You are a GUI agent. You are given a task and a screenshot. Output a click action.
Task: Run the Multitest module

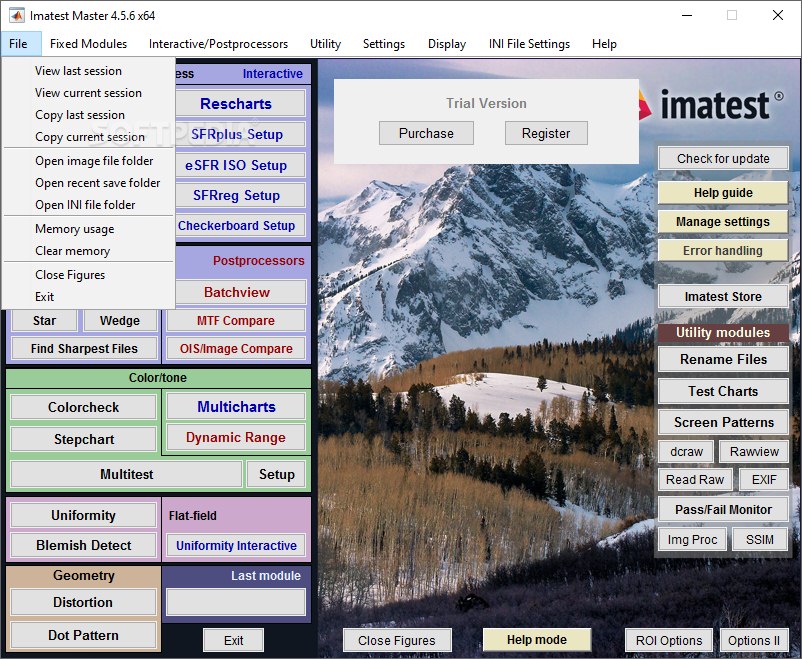pyautogui.click(x=126, y=474)
